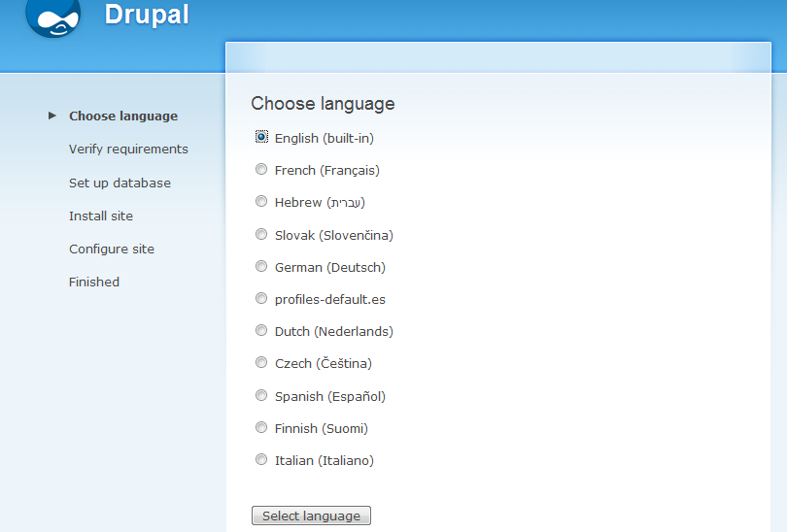The image size is (787, 532).
Task: Choose the Hebrew language radio option
Action: 261,202
